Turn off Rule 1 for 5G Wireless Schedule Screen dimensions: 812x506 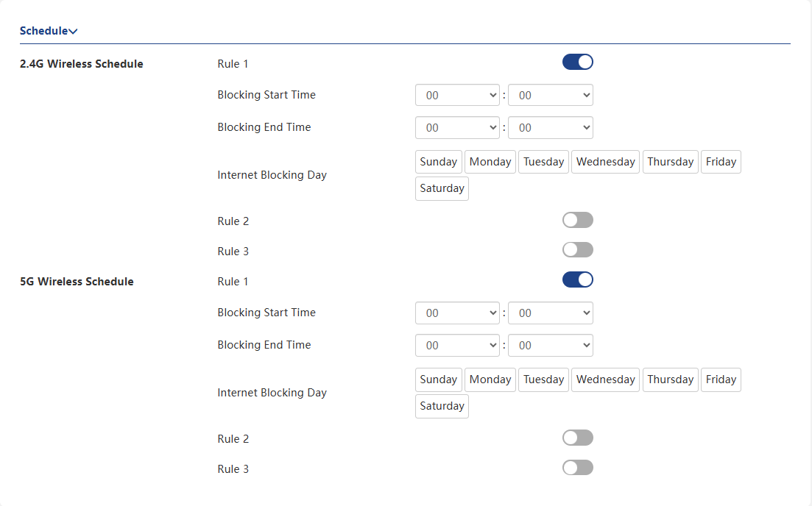(x=577, y=280)
